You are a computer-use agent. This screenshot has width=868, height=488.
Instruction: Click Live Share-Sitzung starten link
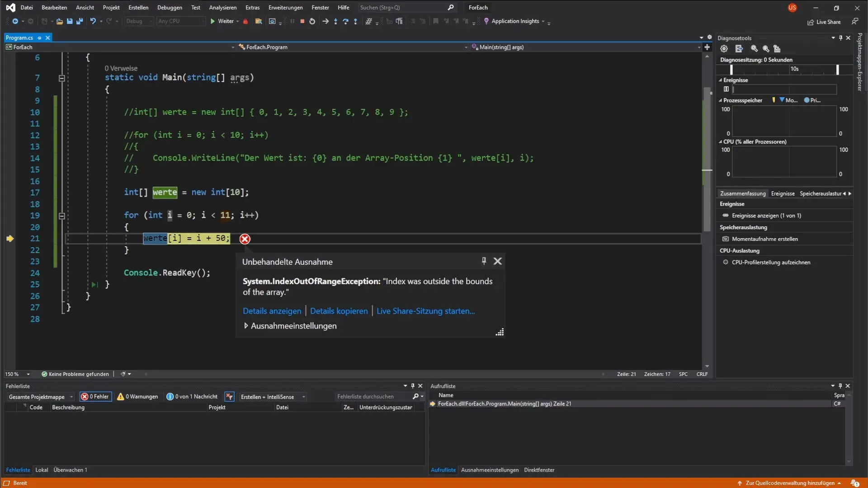pos(425,311)
